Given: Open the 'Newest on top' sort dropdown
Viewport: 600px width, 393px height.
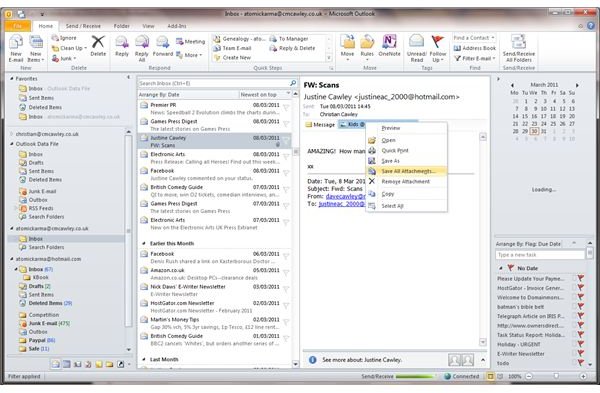Looking at the screenshot, I should point(264,94).
